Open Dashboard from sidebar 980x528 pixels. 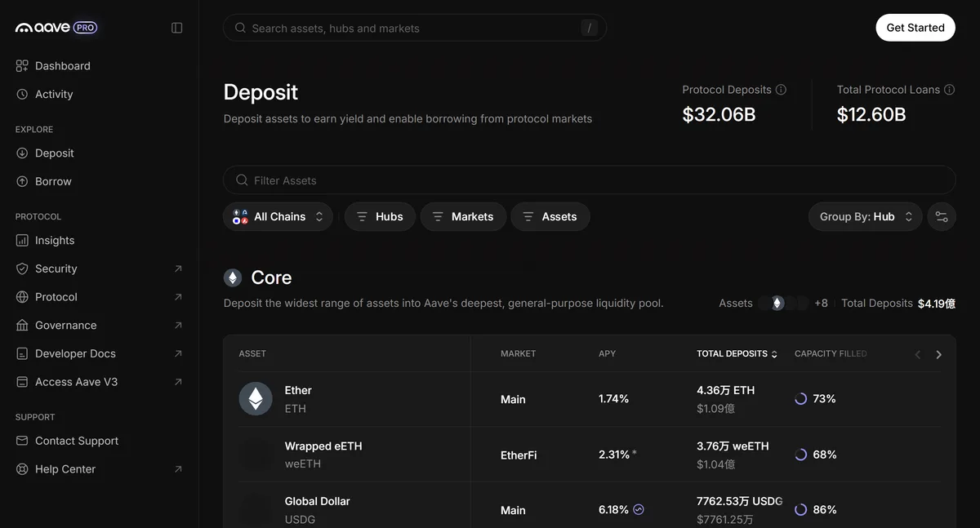pyautogui.click(x=53, y=66)
